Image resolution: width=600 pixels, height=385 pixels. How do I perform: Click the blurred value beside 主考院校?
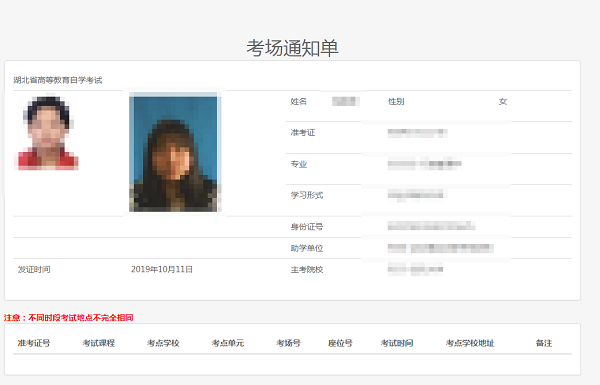pyautogui.click(x=415, y=269)
